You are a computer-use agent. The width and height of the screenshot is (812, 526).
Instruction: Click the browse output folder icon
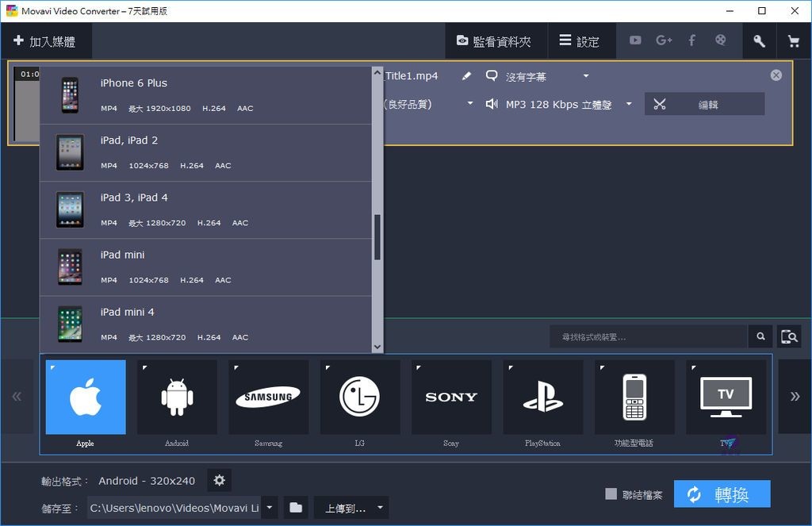pyautogui.click(x=296, y=507)
